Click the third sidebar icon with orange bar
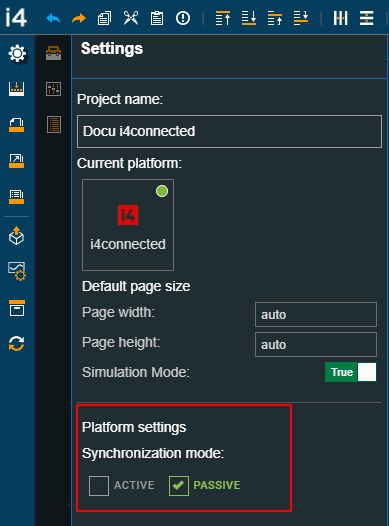 point(16,125)
